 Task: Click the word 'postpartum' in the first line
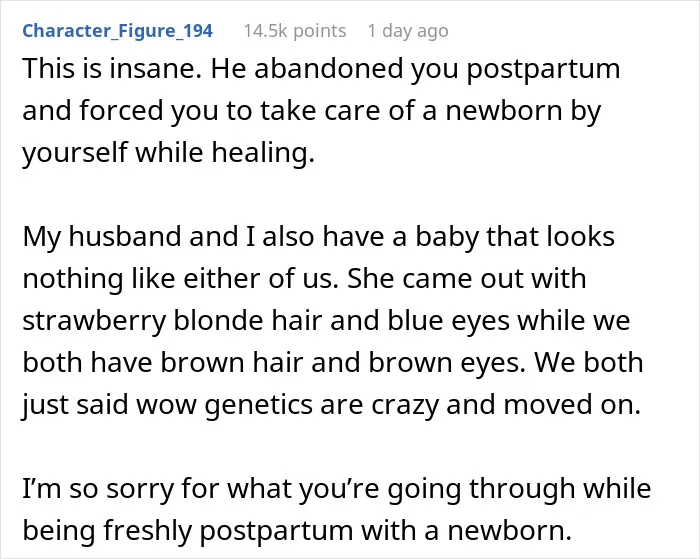click(543, 70)
